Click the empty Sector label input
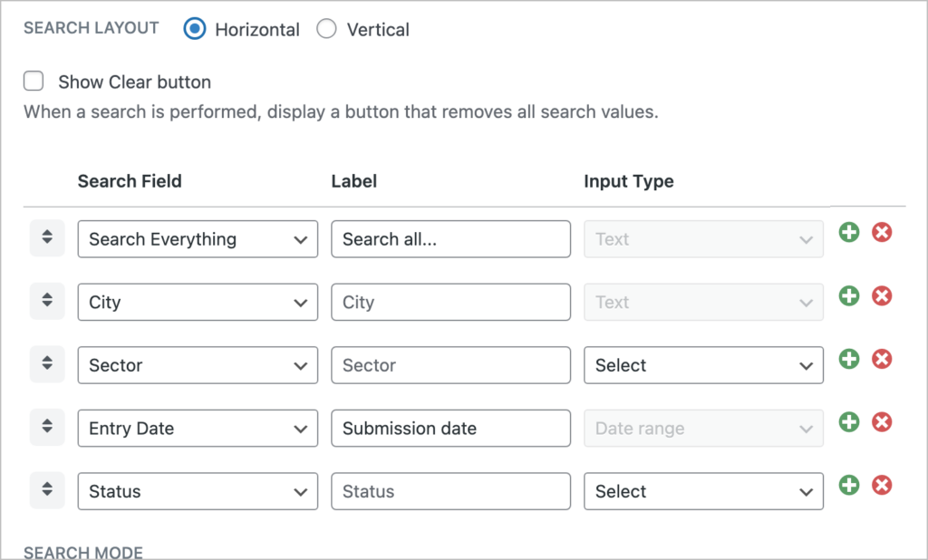The height and width of the screenshot is (560, 928). pyautogui.click(x=450, y=365)
